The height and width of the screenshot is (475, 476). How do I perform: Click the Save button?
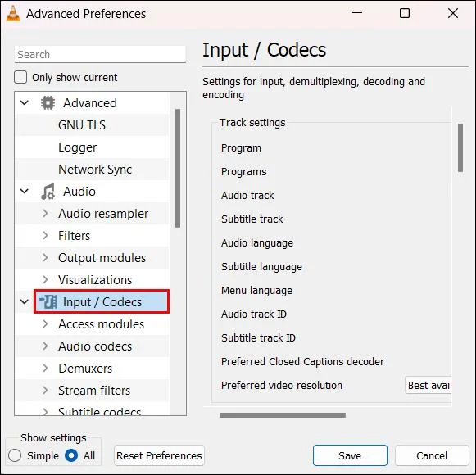pos(350,455)
